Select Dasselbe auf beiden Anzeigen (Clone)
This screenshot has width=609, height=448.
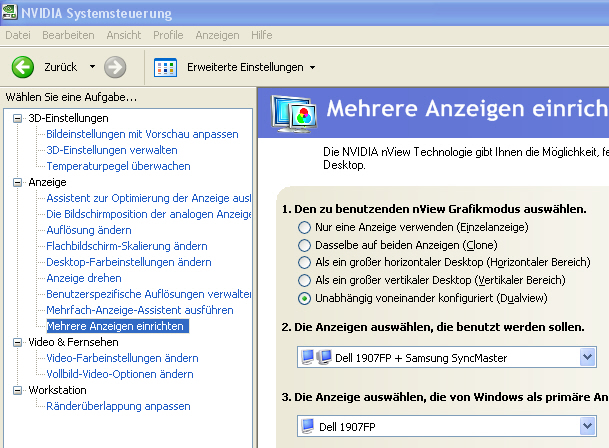[x=304, y=245]
